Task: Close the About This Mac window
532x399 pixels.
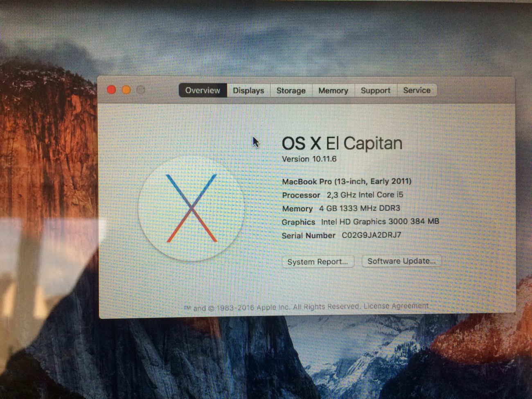Action: click(111, 90)
